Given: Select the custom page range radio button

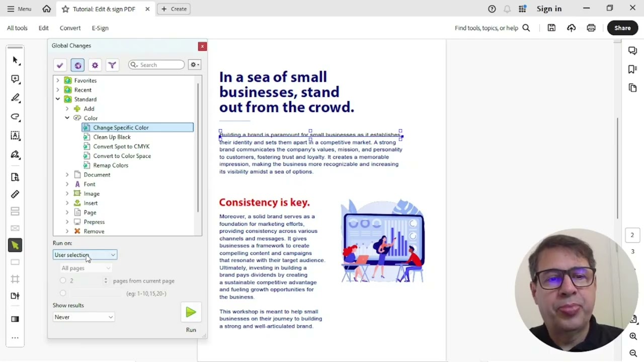Looking at the screenshot, I should [x=63, y=293].
